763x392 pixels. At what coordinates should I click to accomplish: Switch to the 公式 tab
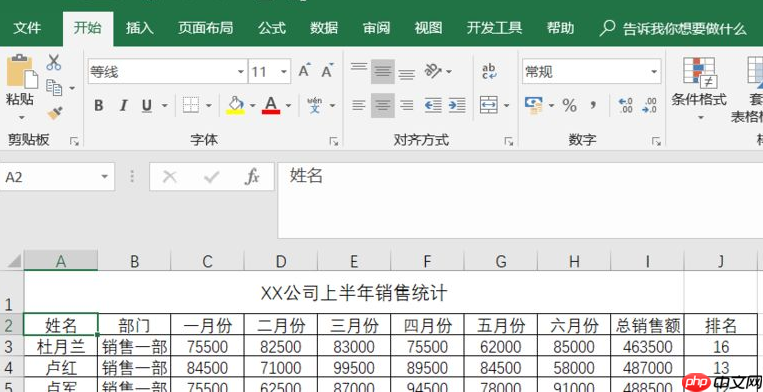point(272,28)
